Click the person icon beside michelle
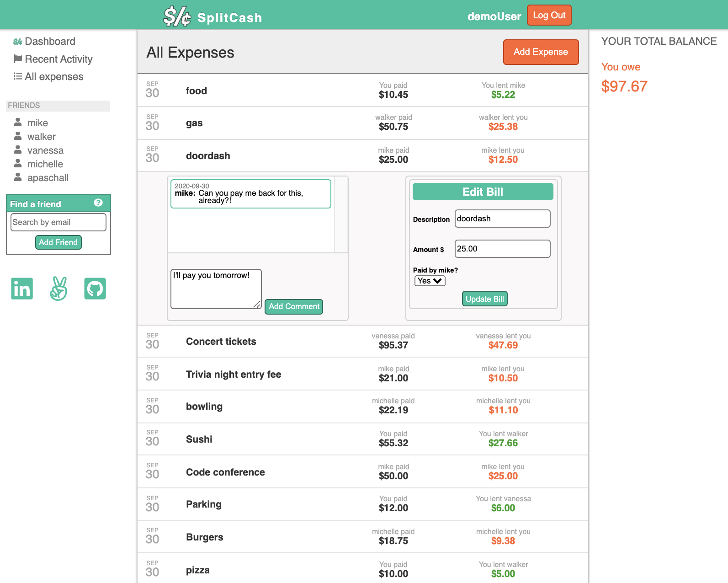The image size is (728, 583). click(18, 163)
